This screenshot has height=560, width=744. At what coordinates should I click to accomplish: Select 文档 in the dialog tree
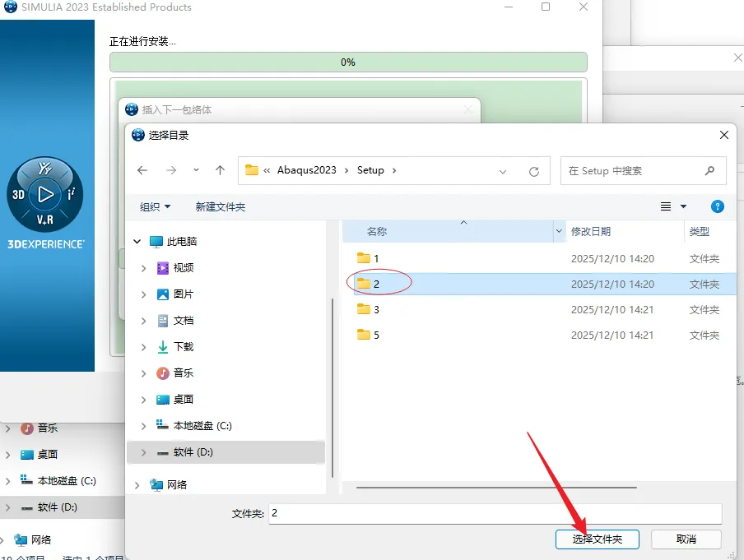pyautogui.click(x=184, y=321)
